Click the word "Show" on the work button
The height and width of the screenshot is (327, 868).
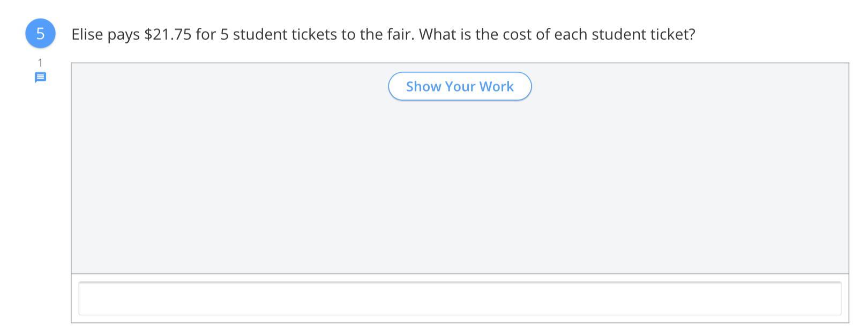click(423, 87)
